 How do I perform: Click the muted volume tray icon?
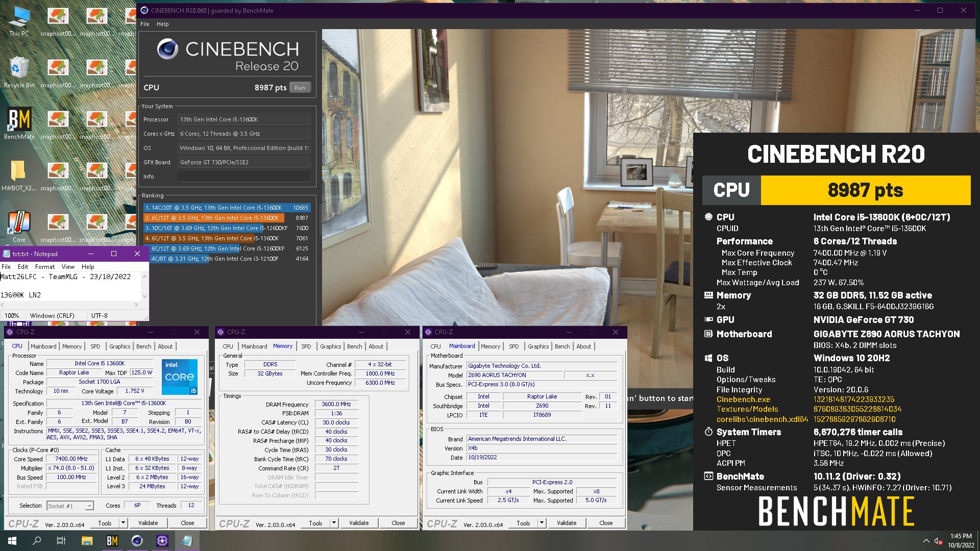(x=938, y=541)
